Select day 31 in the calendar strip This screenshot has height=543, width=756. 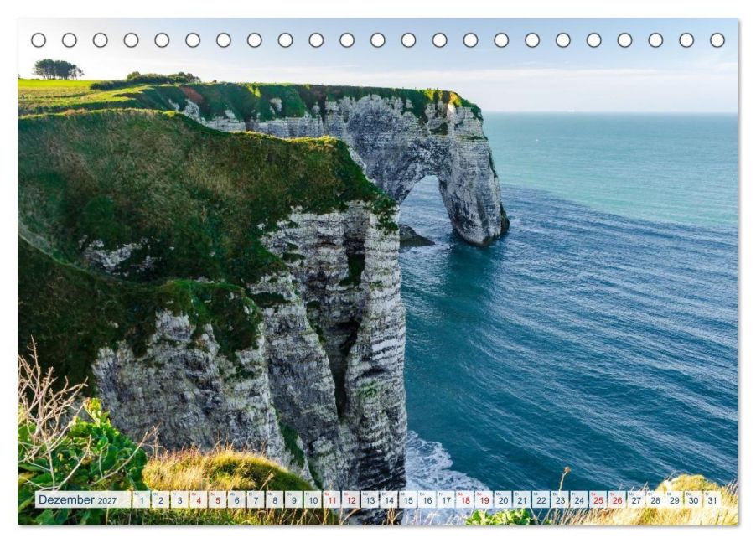pos(712,500)
